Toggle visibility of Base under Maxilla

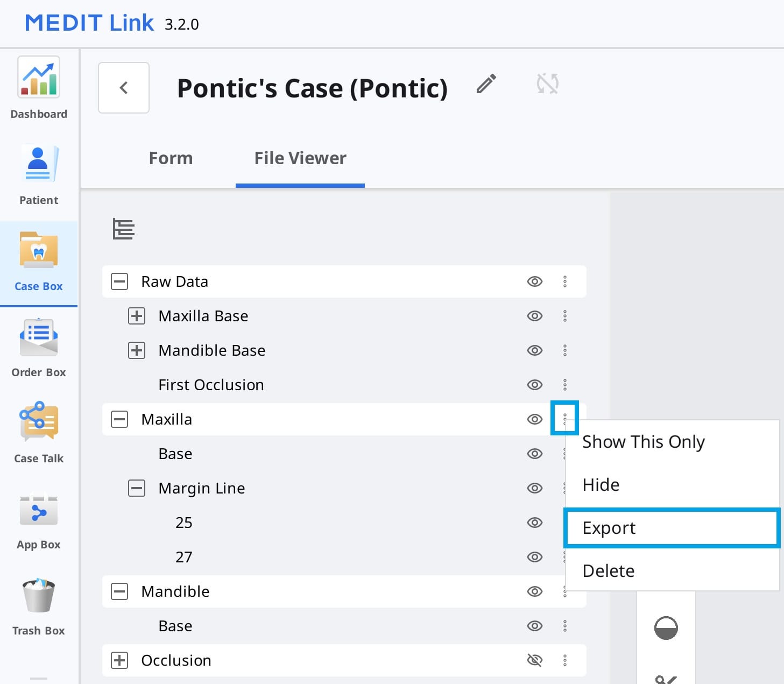coord(534,454)
